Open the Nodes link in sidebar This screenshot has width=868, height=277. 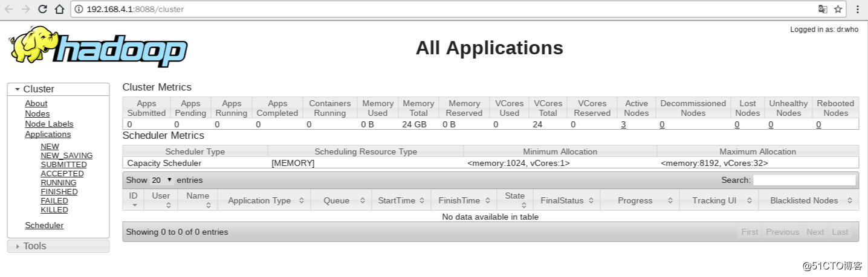click(37, 113)
